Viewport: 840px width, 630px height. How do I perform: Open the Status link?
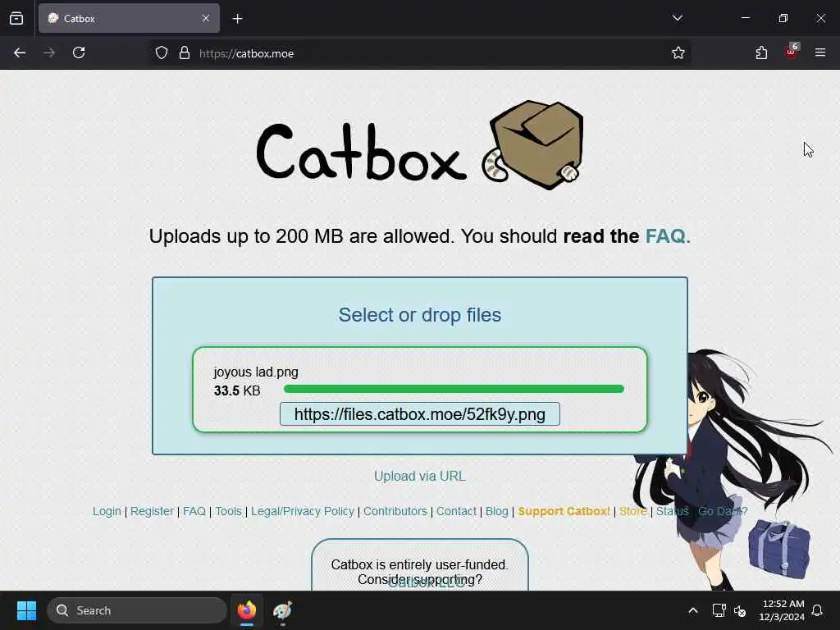tap(673, 511)
